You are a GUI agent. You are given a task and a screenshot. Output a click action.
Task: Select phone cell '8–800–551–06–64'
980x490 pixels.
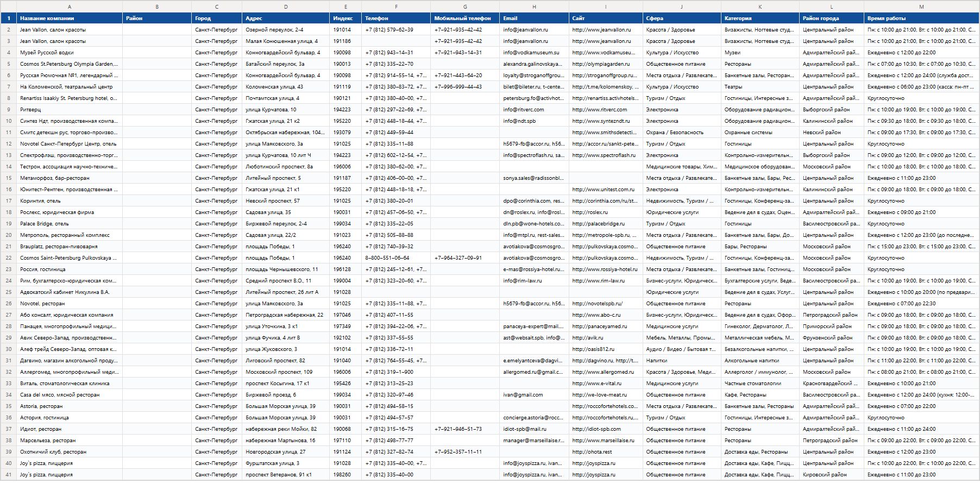coord(396,258)
